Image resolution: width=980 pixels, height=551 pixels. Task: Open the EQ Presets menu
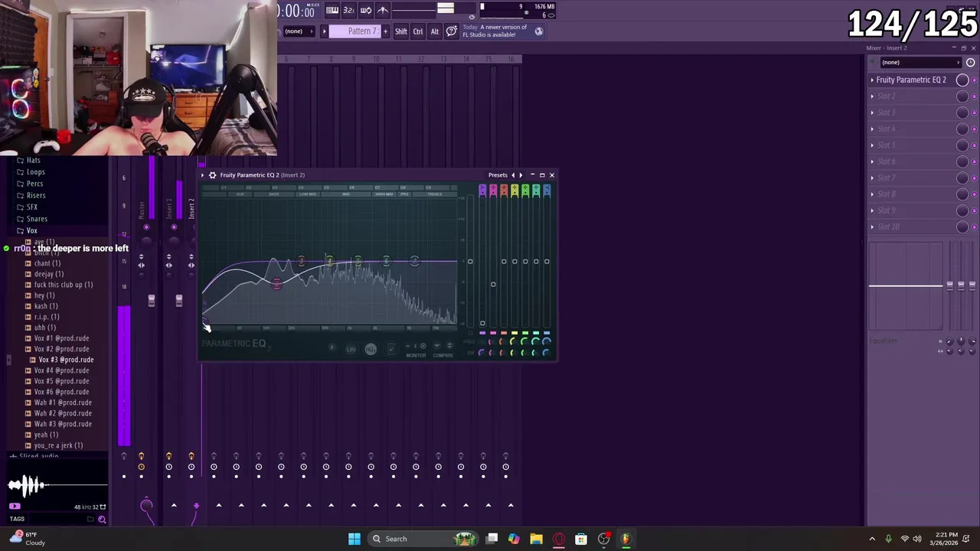coord(498,175)
